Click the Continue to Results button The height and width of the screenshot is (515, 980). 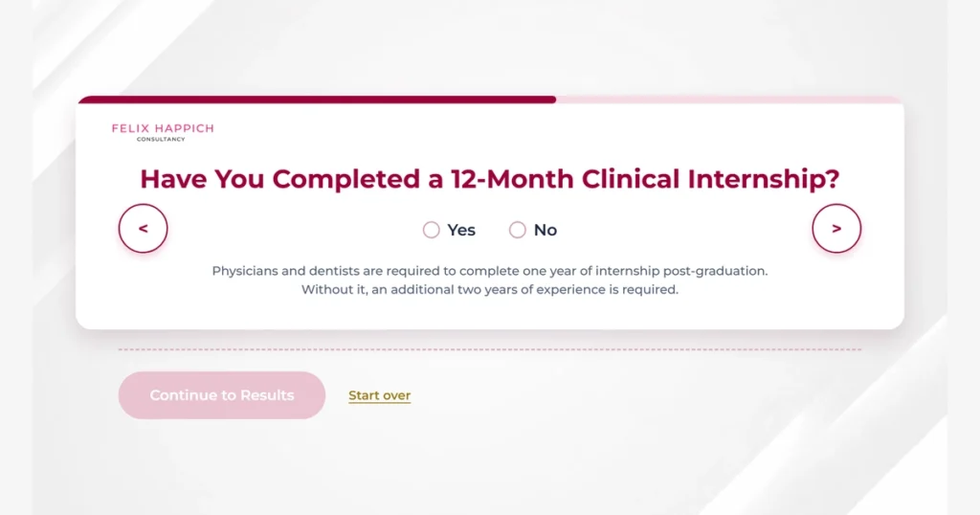point(222,395)
